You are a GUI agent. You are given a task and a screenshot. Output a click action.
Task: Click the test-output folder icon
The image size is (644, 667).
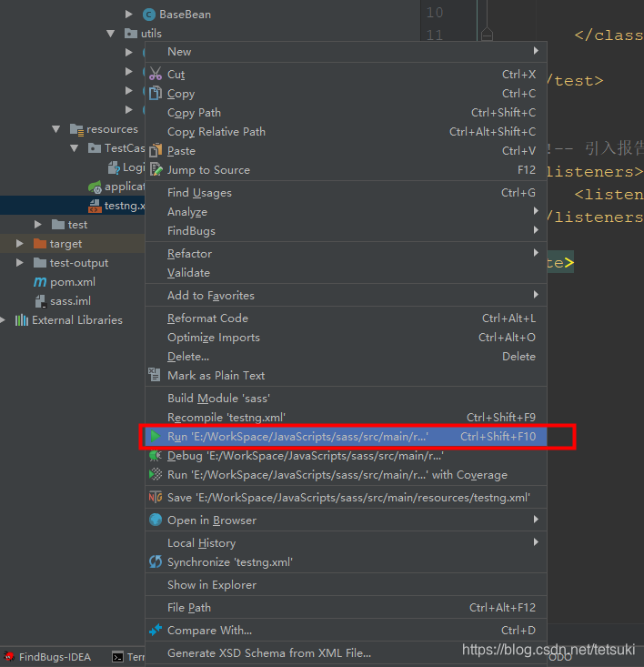(40, 262)
